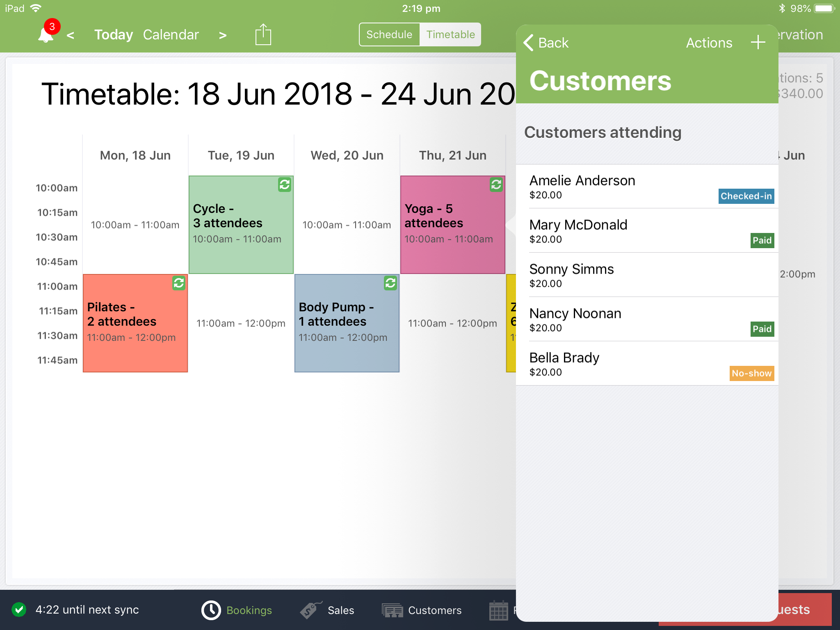
Task: Add a customer with the plus icon
Action: [x=758, y=42]
